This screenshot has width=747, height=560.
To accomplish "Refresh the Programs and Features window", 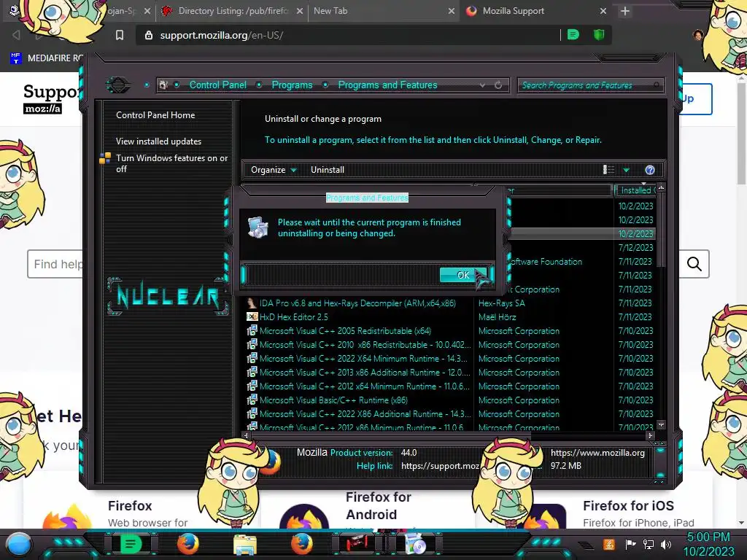I will (498, 85).
